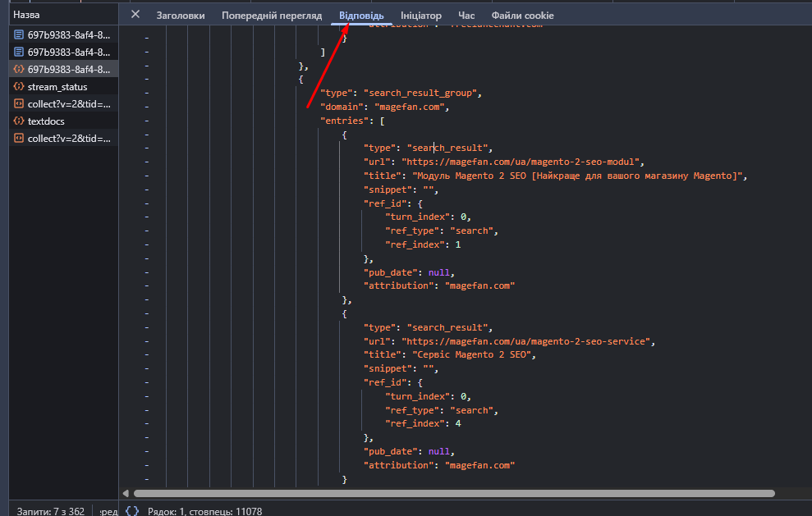The height and width of the screenshot is (516, 812).
Task: Select the Відповідь tab
Action: pyautogui.click(x=361, y=16)
